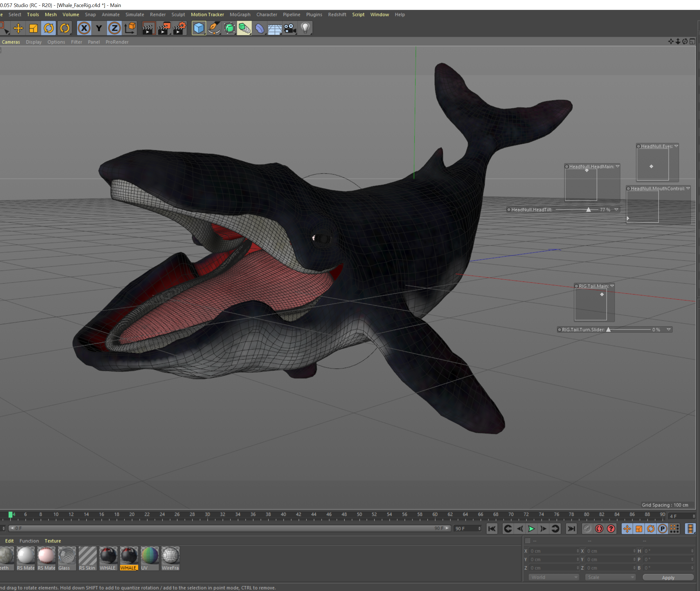Toggle autokeying record button

pyautogui.click(x=599, y=529)
